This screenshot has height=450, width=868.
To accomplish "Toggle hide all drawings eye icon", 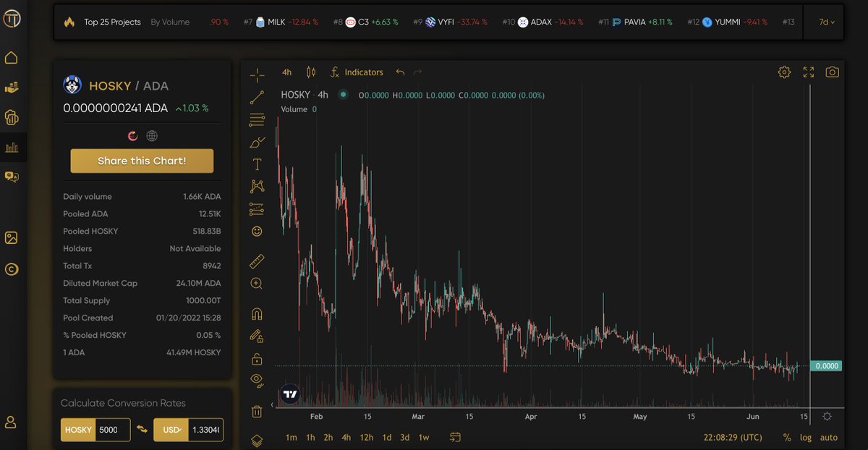I will click(257, 380).
